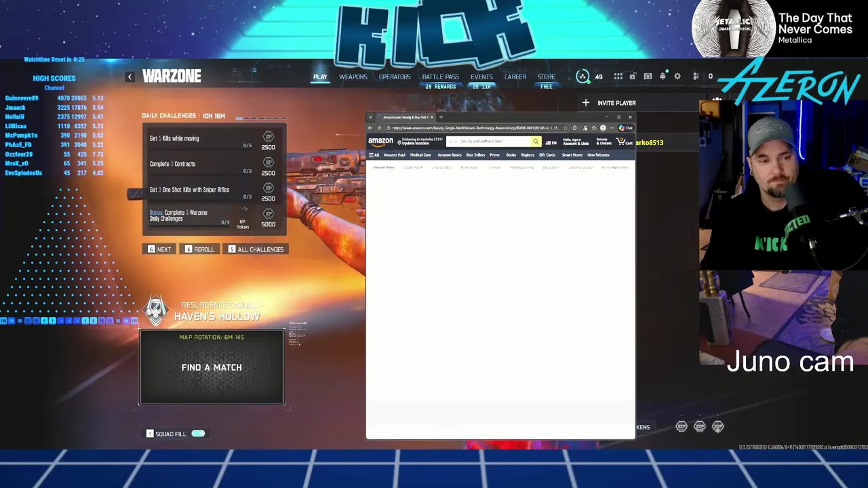Click the Amazon logo

point(380,142)
